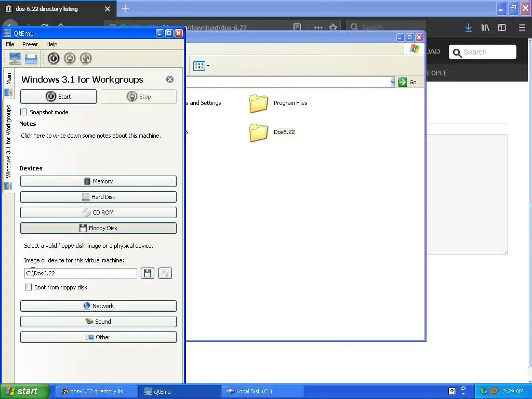Expand the Sound device section

pyautogui.click(x=98, y=321)
